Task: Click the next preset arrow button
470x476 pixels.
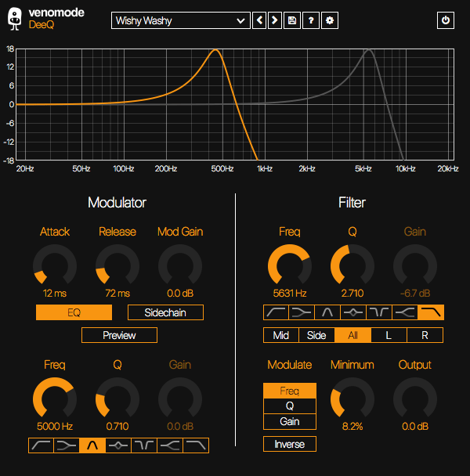Action: tap(275, 20)
